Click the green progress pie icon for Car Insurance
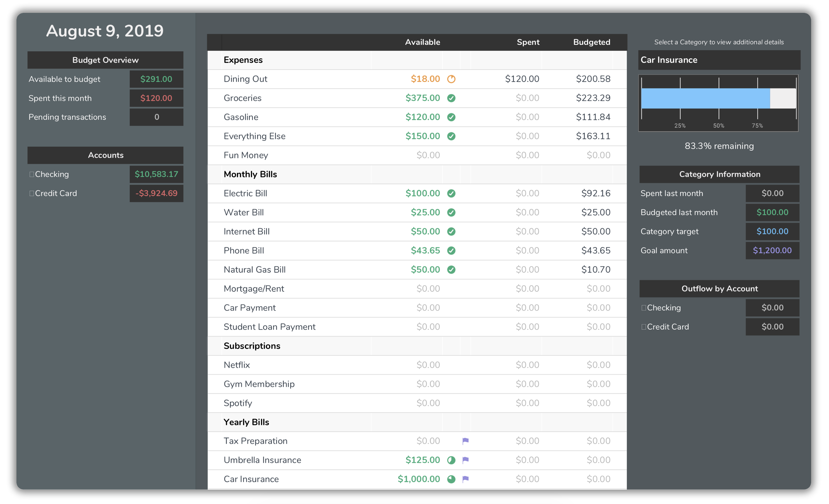This screenshot has width=829, height=504. [451, 479]
